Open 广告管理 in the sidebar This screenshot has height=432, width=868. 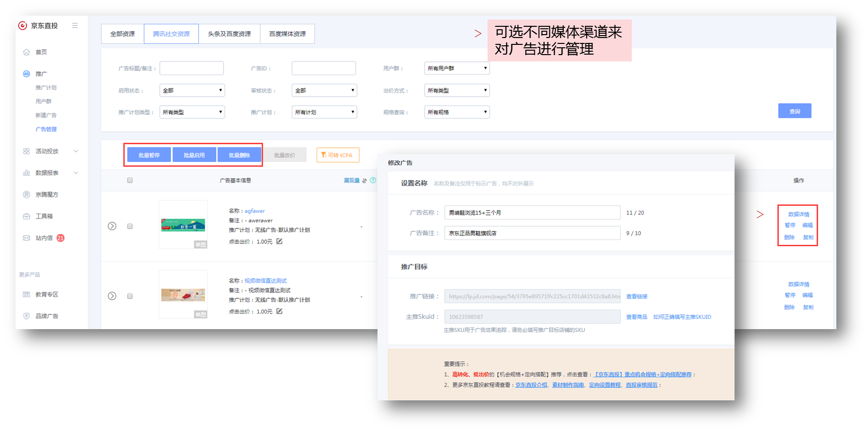46,129
